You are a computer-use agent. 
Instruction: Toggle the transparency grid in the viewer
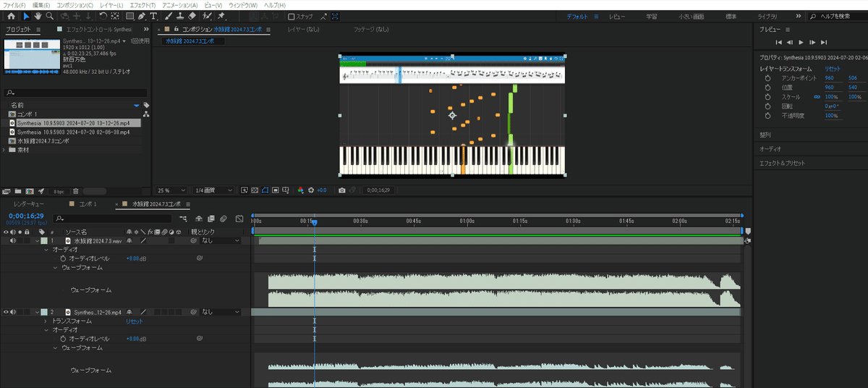[x=255, y=190]
